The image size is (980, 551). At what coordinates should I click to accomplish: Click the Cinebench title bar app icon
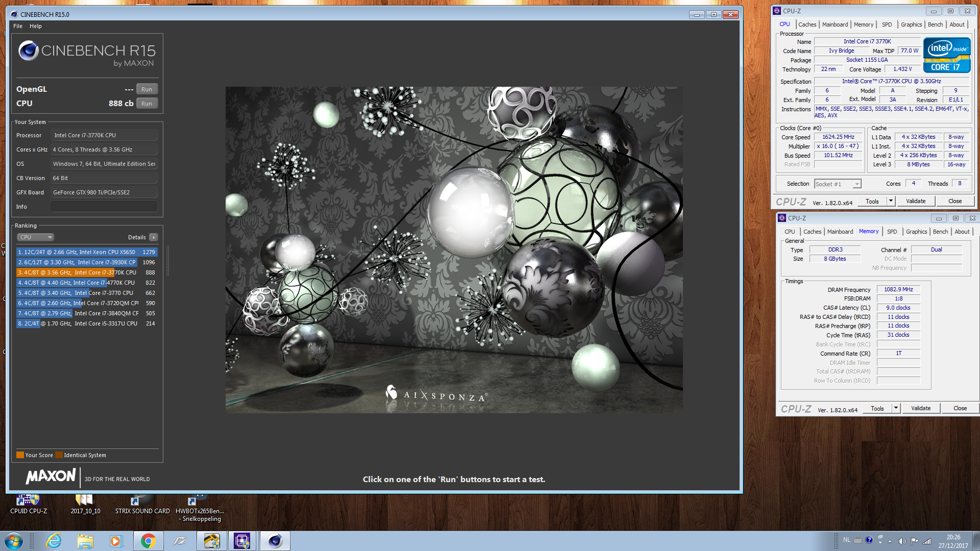click(x=14, y=14)
